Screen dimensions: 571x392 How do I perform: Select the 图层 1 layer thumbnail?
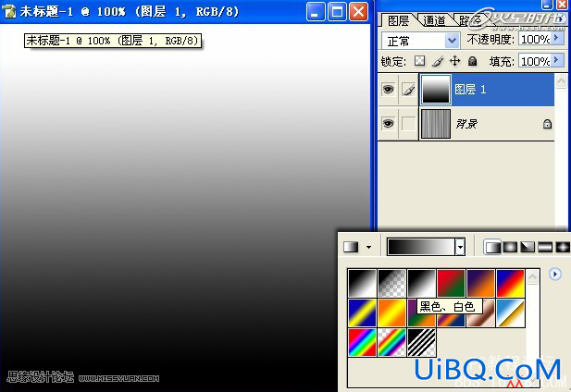[x=436, y=90]
